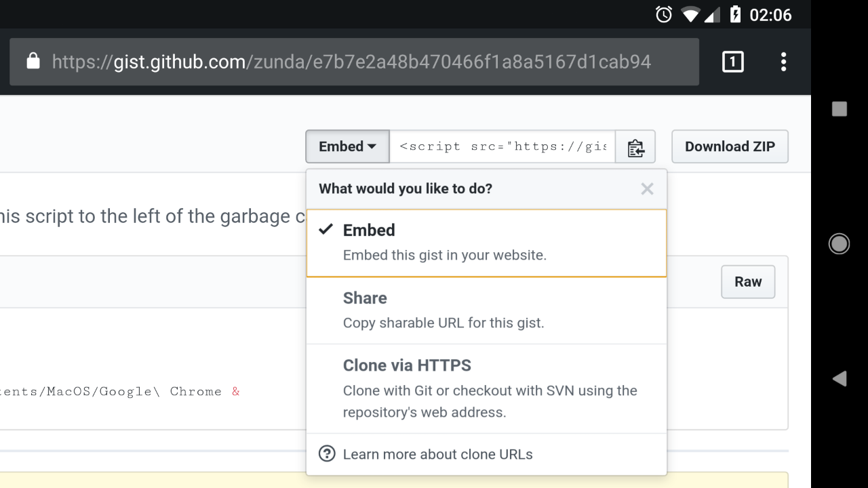Close the 'What would you like to do?' popup

pyautogui.click(x=647, y=189)
